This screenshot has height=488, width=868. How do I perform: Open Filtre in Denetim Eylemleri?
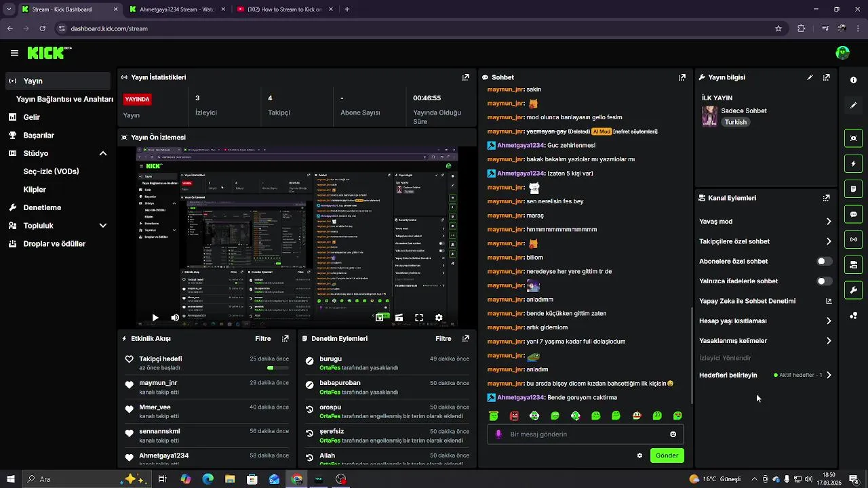(x=443, y=338)
